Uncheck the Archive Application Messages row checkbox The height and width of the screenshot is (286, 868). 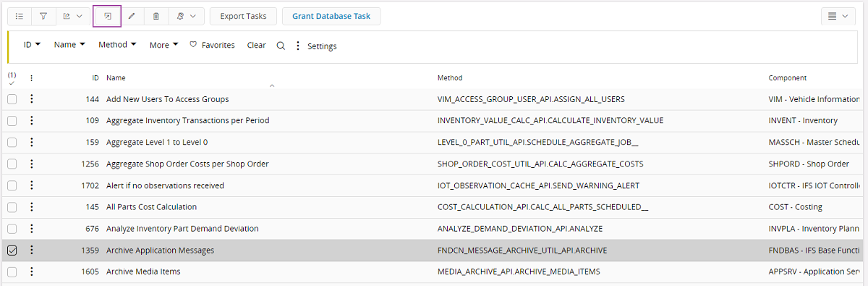(x=12, y=251)
